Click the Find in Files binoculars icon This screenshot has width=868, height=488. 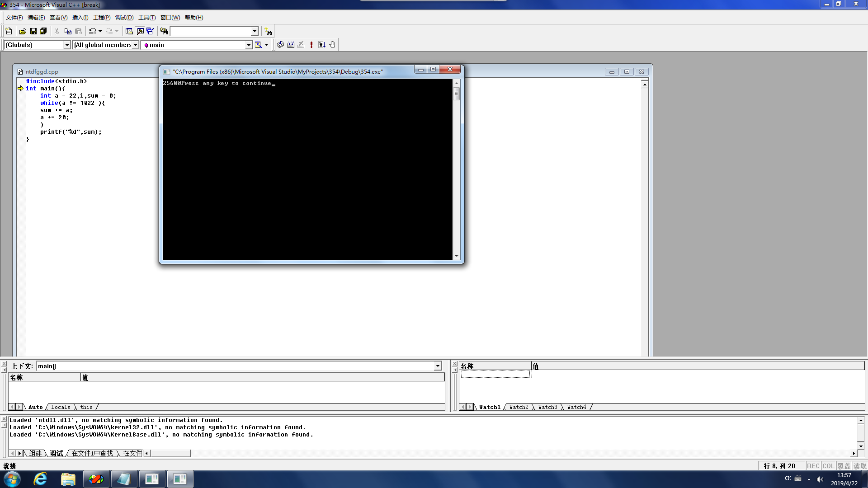[x=164, y=31]
